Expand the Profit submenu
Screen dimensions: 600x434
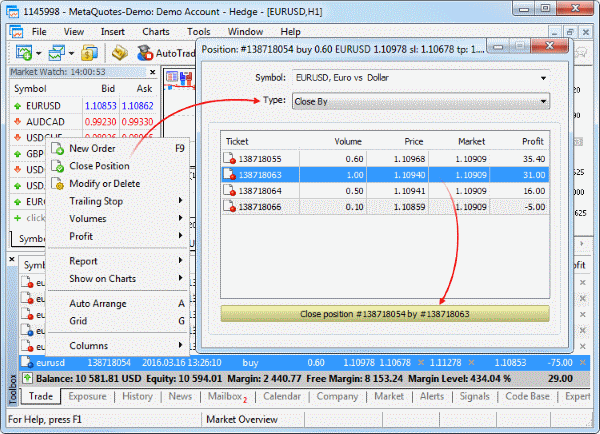point(180,236)
